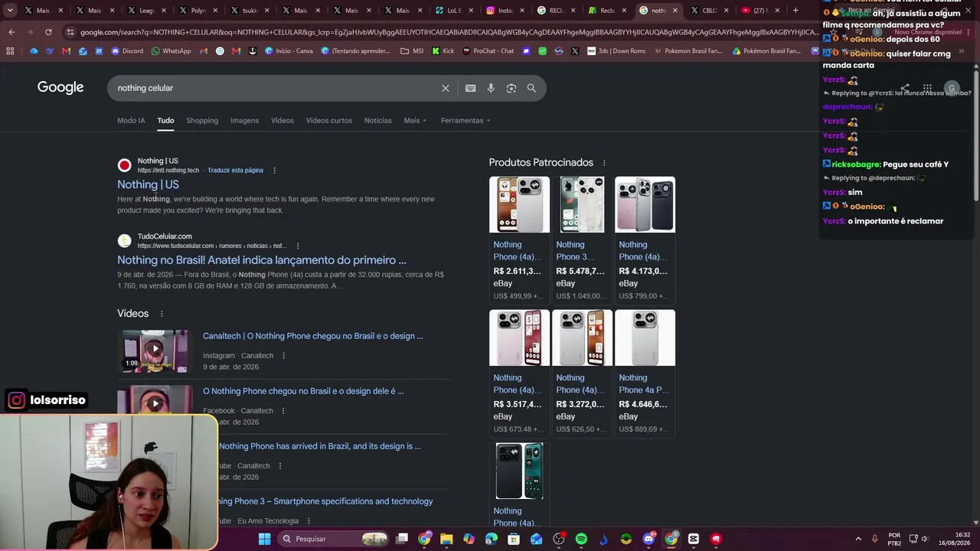Open options for Facebook Canaltech video
980x551 pixels.
tap(283, 411)
